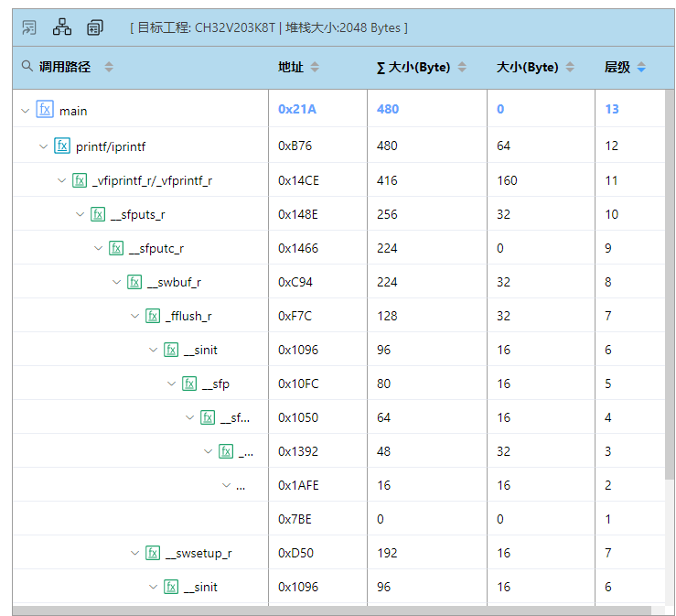Click the horizontal scrollbar at the bottom
This screenshot has width=676, height=616.
click(x=332, y=611)
